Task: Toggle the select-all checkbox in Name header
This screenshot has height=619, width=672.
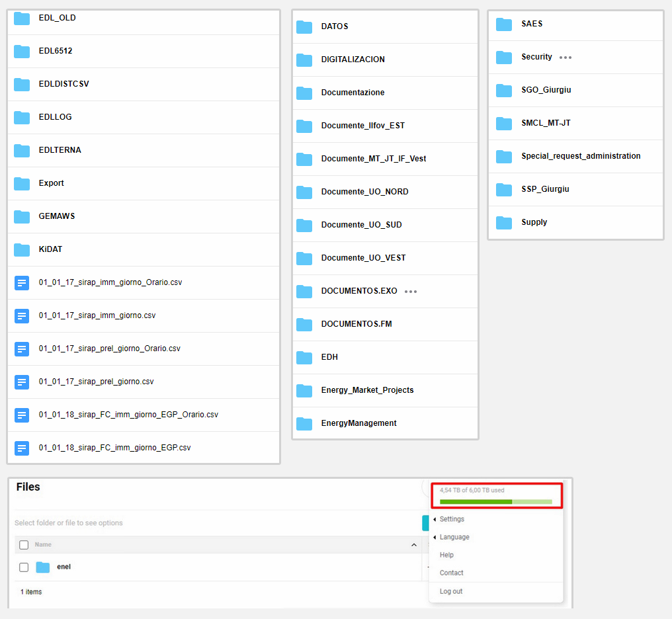Action: (x=24, y=544)
